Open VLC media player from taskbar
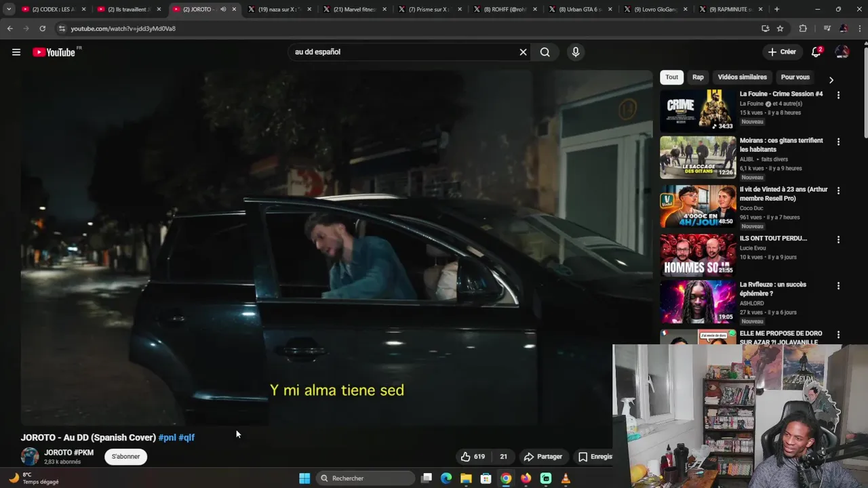This screenshot has height=488, width=868. (566, 479)
